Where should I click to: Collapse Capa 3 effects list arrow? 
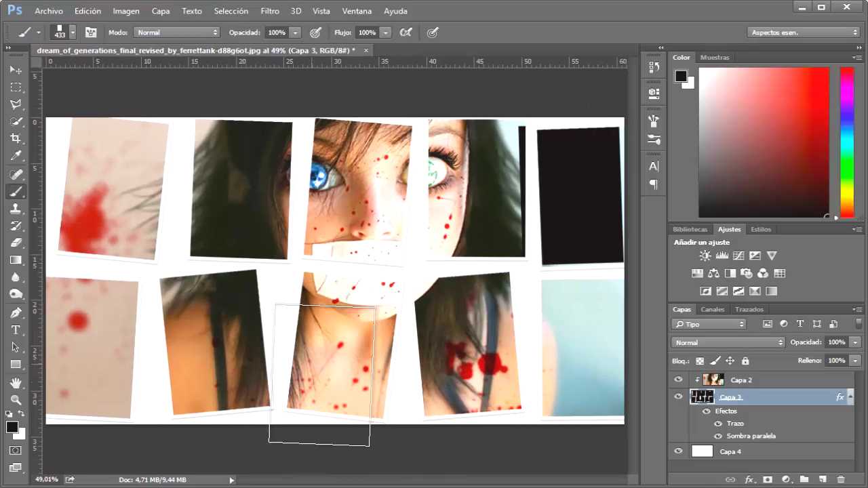[851, 397]
